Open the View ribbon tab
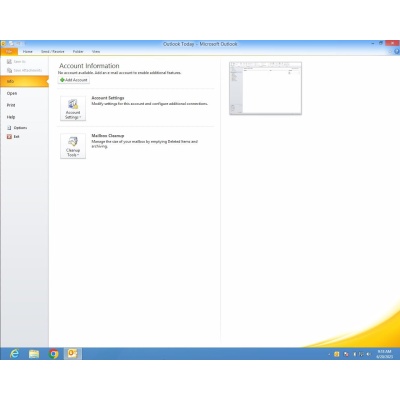This screenshot has width=400, height=400. [x=96, y=52]
